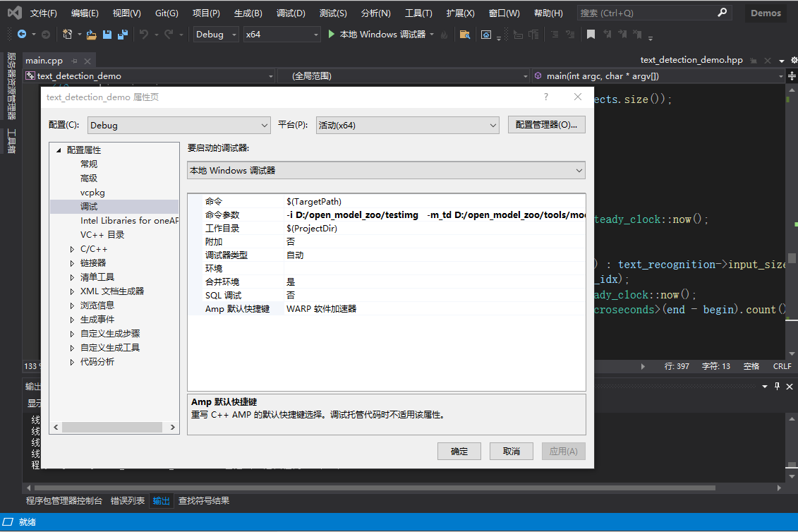Click the 配置管理器(O)... button
Screen dimensions: 798x532
547,125
